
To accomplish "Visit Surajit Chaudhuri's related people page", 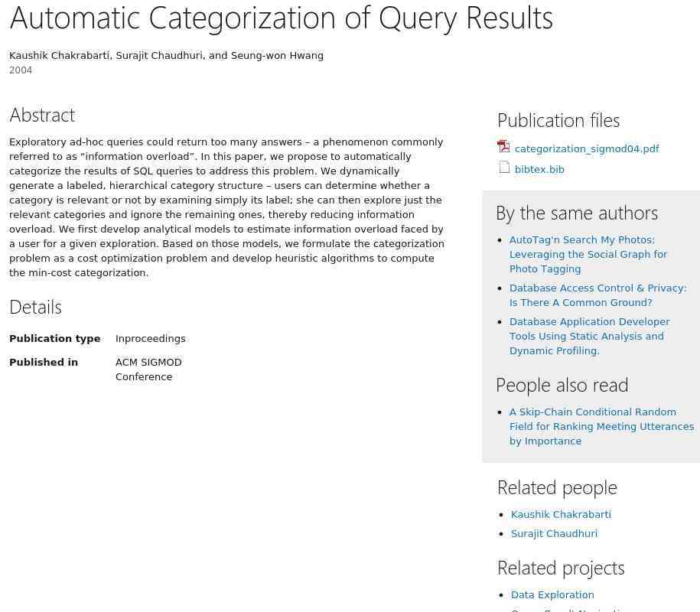I will pyautogui.click(x=554, y=534).
